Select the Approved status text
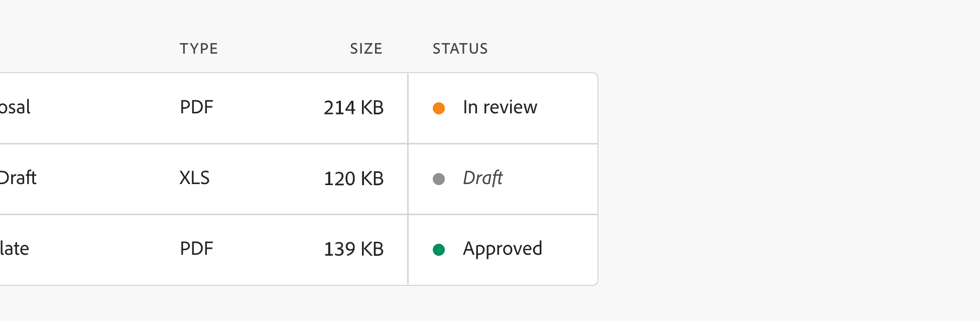 pos(503,249)
